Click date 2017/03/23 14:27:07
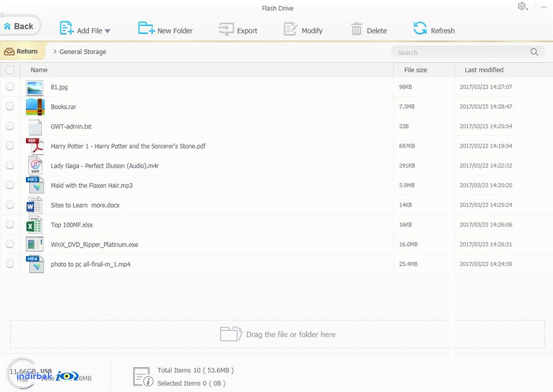This screenshot has width=553, height=392. [486, 87]
